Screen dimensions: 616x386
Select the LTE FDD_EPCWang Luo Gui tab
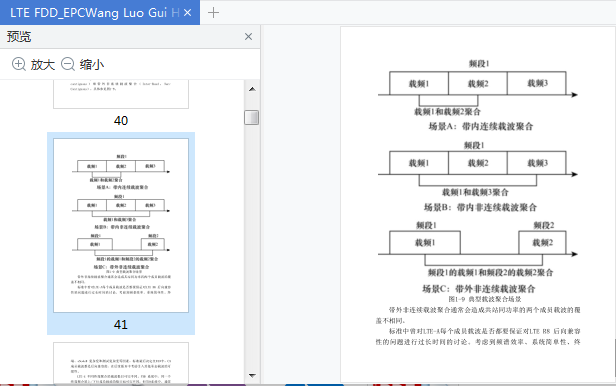click(100, 13)
